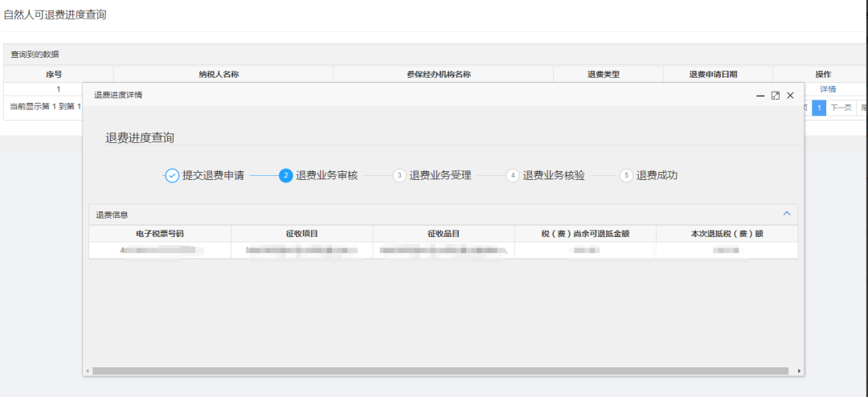Image resolution: width=868 pixels, height=397 pixels.
Task: Click the 退费业务审核 step label
Action: 326,176
